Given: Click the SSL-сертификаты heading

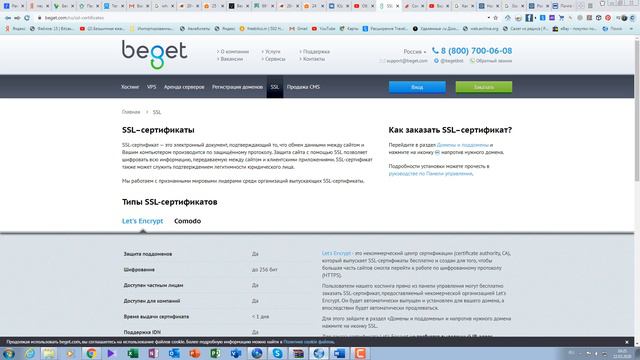Looking at the screenshot, I should [158, 130].
